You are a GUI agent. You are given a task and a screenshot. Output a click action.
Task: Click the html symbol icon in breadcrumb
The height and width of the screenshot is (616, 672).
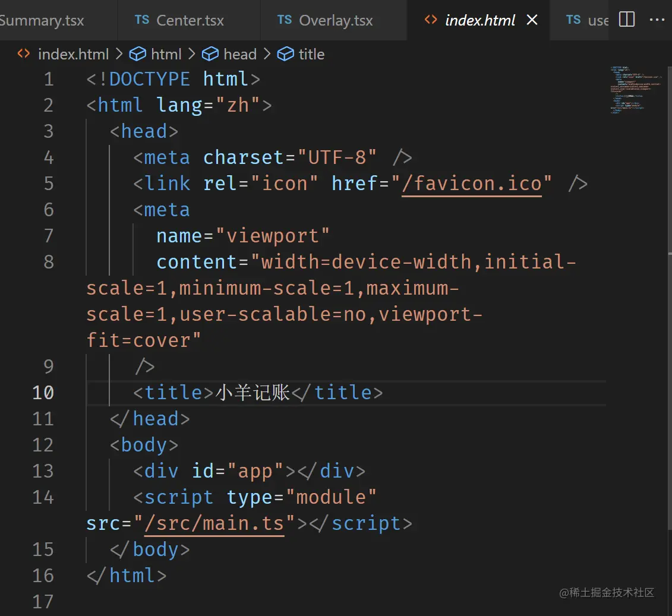138,54
